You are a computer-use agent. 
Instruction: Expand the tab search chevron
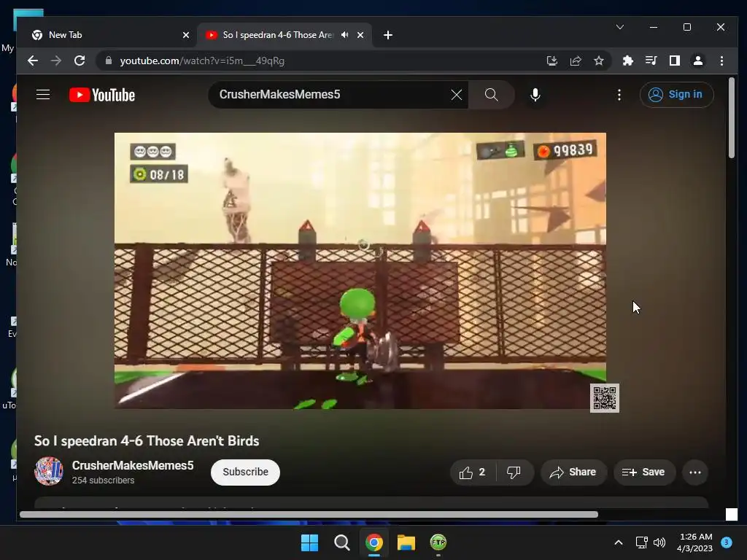click(x=620, y=27)
